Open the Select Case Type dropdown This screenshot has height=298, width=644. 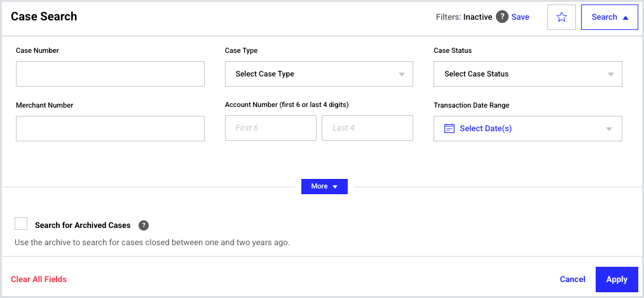319,74
